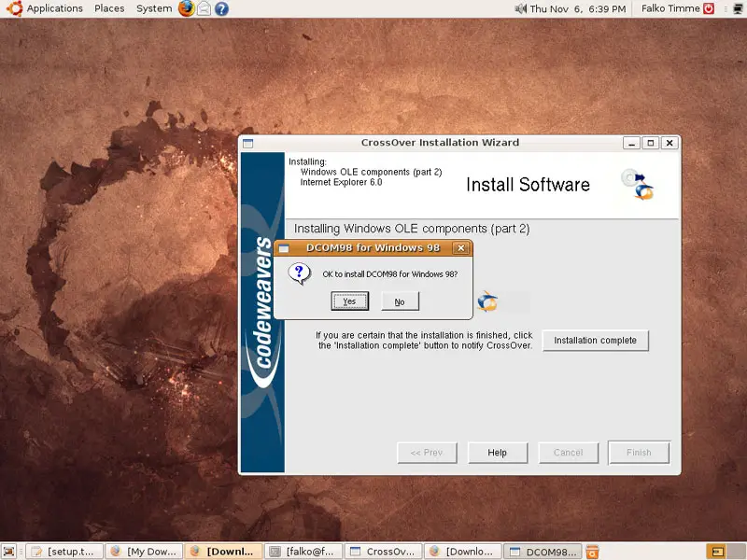Image resolution: width=747 pixels, height=560 pixels.
Task: Click the Falko Timme user name
Action: coord(670,8)
